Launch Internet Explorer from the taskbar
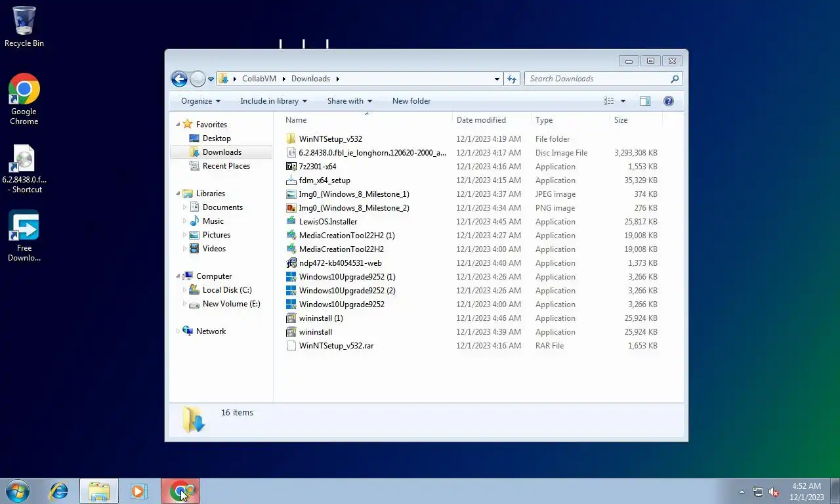Viewport: 840px width, 504px height. click(59, 491)
